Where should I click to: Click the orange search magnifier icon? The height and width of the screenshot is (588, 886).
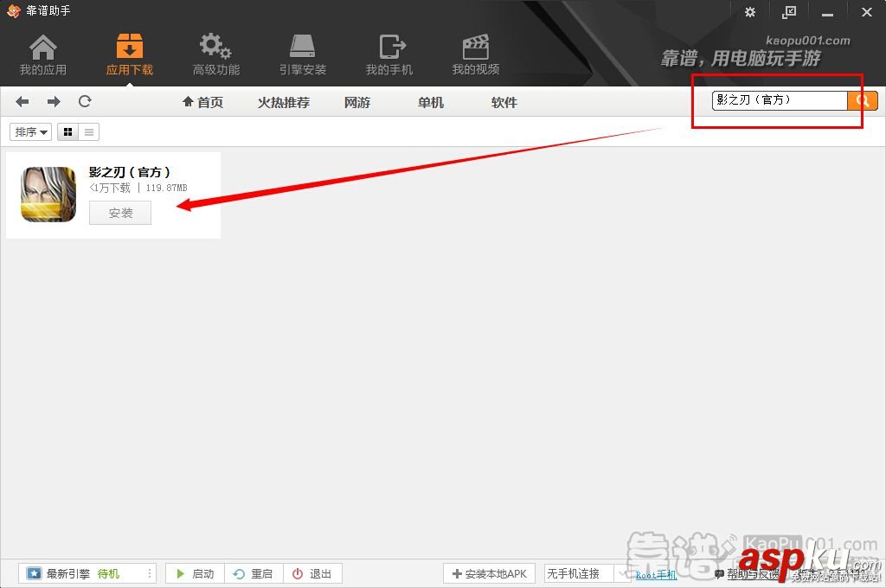862,100
